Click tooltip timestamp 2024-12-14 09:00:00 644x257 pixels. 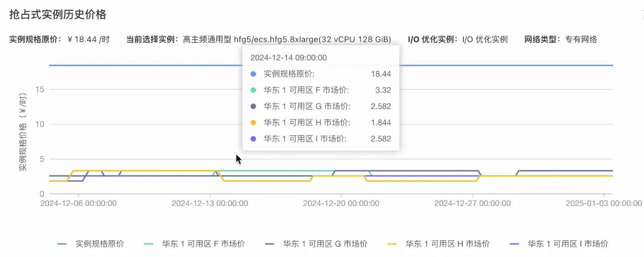pyautogui.click(x=288, y=58)
